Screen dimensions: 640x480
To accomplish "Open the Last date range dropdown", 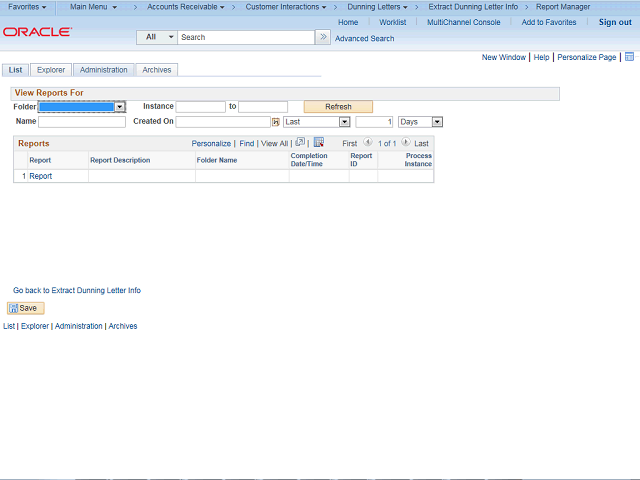I will pyautogui.click(x=317, y=122).
